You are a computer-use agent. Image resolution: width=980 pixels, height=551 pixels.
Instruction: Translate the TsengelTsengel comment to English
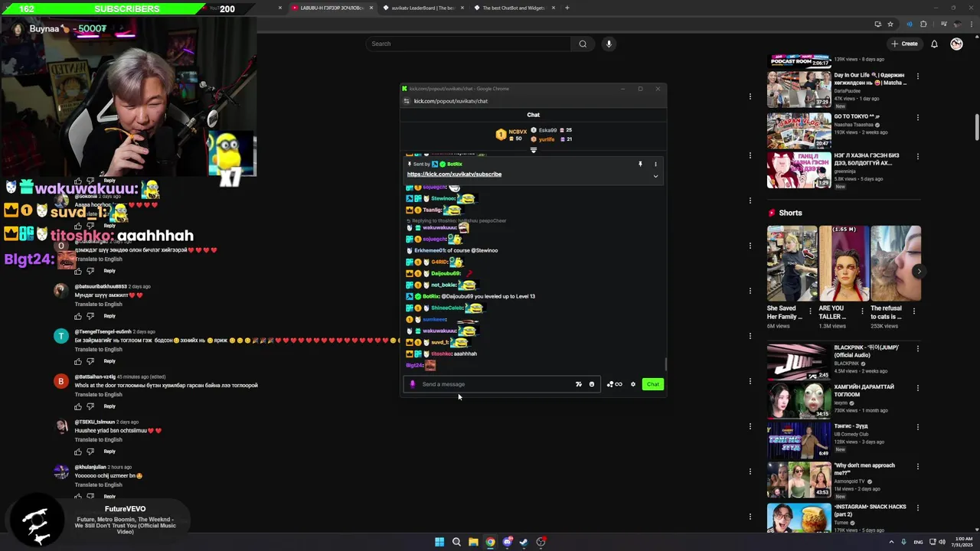[x=98, y=349]
